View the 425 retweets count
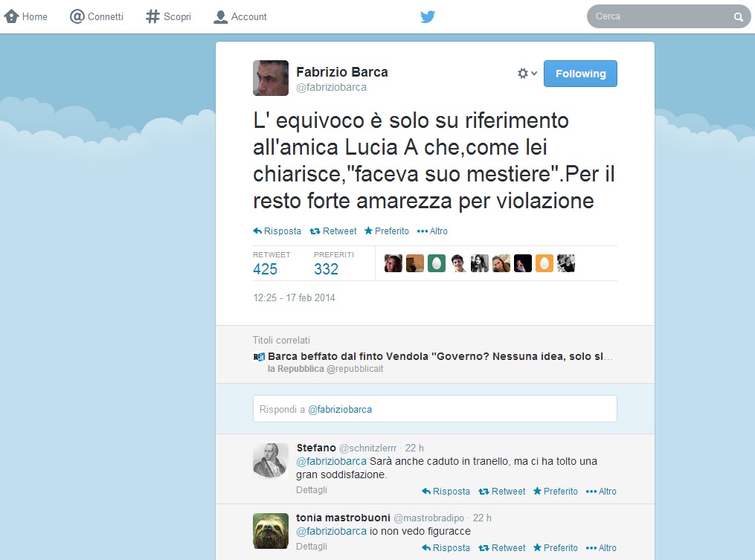Screen dimensions: 755x560 point(266,268)
